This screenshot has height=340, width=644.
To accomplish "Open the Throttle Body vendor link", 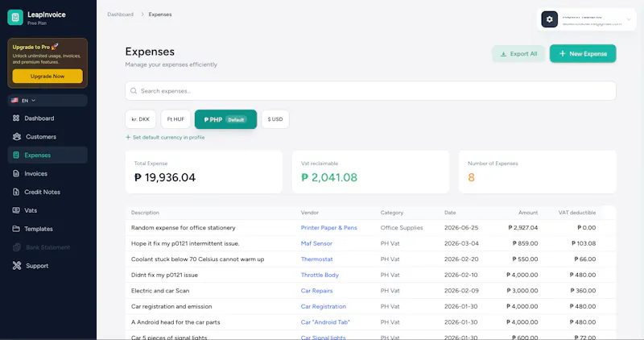I will [320, 275].
